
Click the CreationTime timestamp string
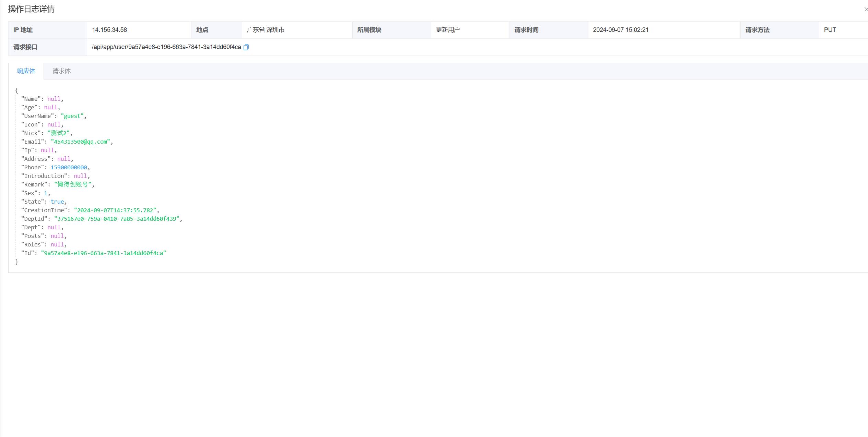(115, 210)
